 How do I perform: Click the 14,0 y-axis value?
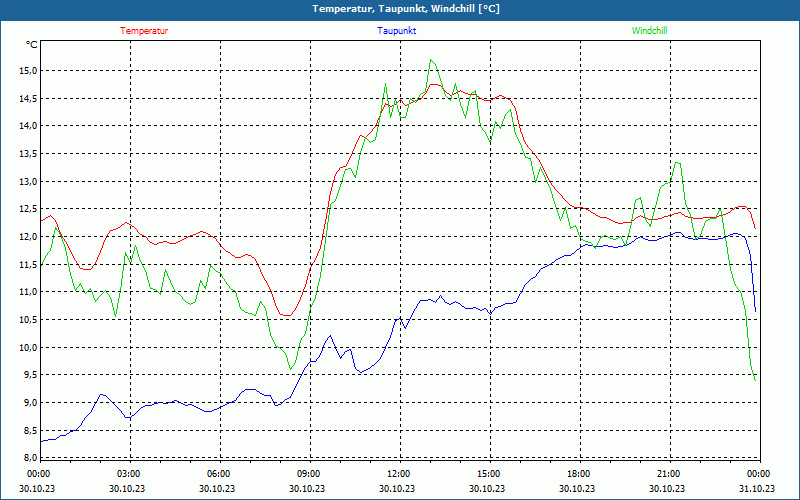coord(28,126)
